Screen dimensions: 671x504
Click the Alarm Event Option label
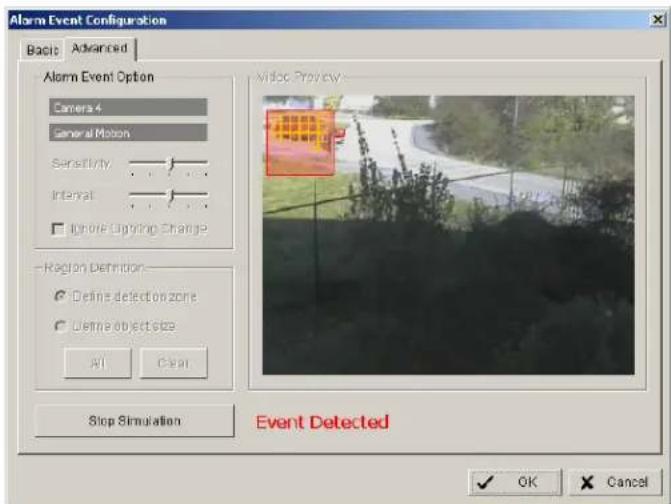click(x=98, y=77)
